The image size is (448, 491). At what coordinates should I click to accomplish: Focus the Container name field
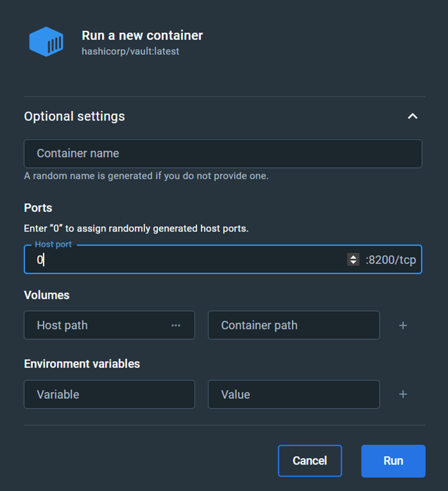point(223,154)
